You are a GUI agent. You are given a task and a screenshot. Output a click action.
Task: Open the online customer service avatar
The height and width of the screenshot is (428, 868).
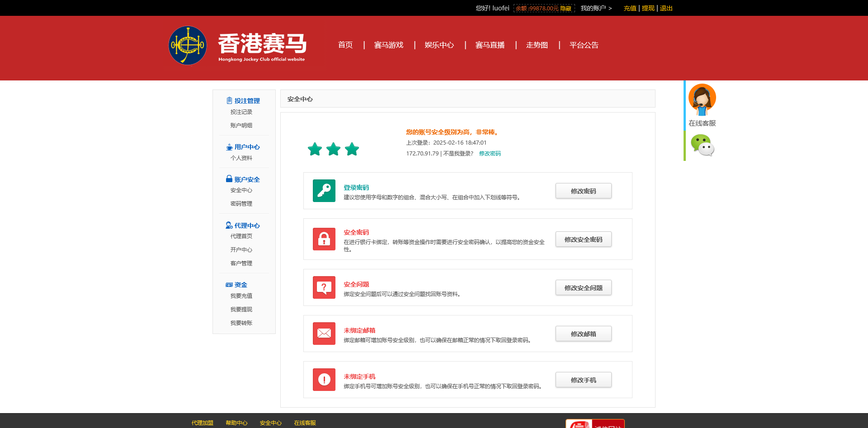coord(702,99)
